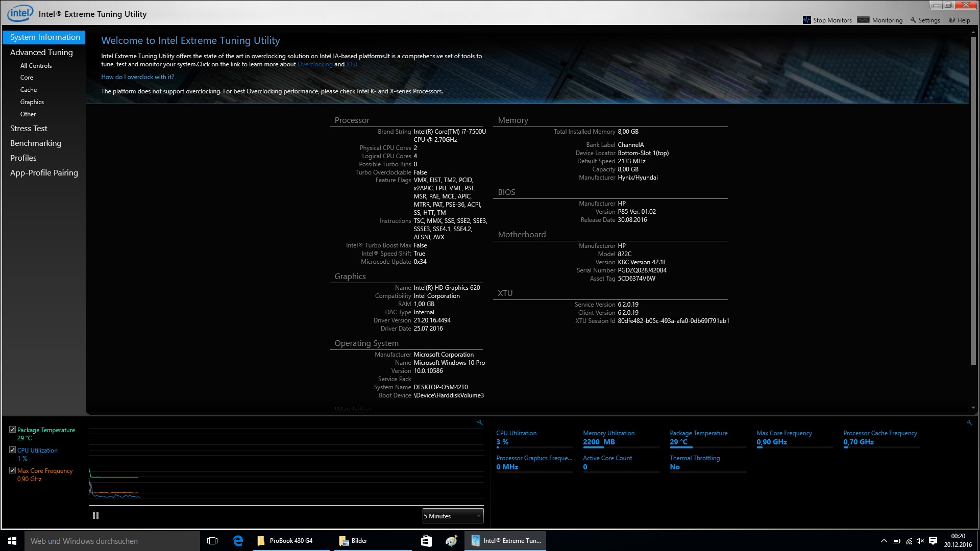980x551 pixels.
Task: Open Microsoft Edge from the taskbar
Action: coord(238,541)
